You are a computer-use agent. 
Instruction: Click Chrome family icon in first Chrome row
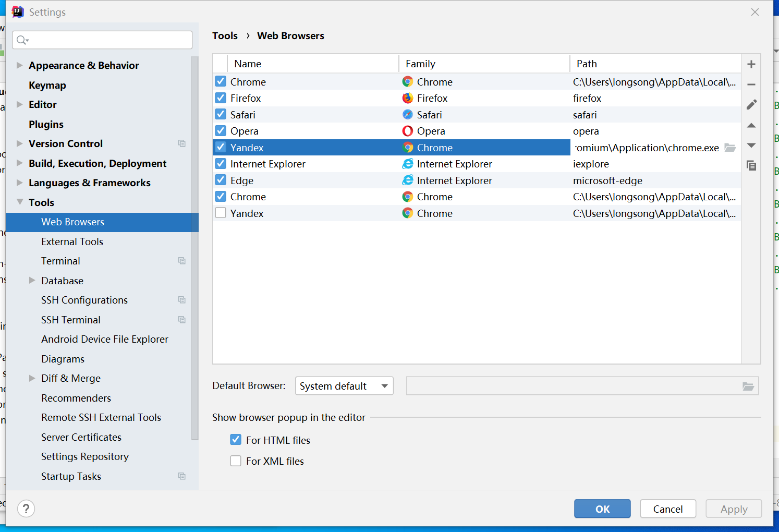click(408, 82)
